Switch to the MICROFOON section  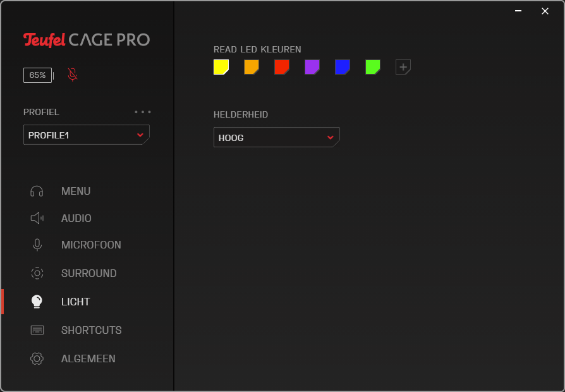point(91,245)
